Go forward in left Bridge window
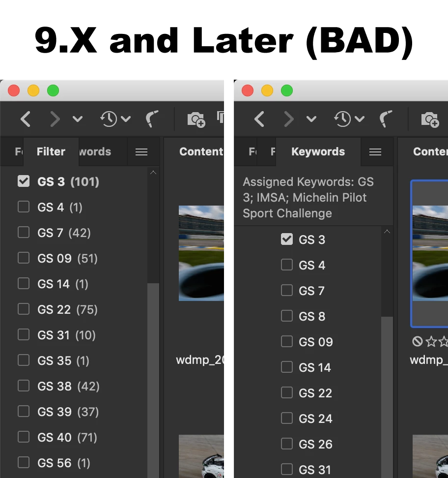448x478 pixels. (55, 119)
